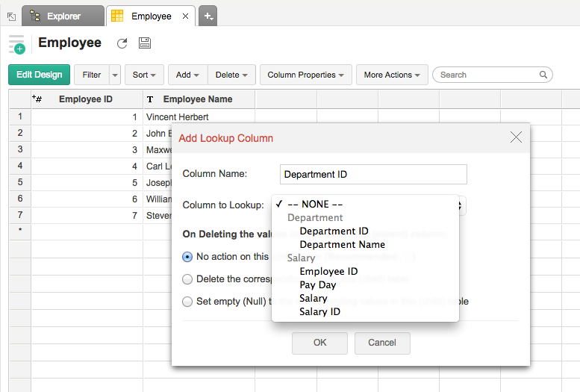Close the Add Lookup Column dialog
This screenshot has height=392, width=580.
pyautogui.click(x=516, y=137)
